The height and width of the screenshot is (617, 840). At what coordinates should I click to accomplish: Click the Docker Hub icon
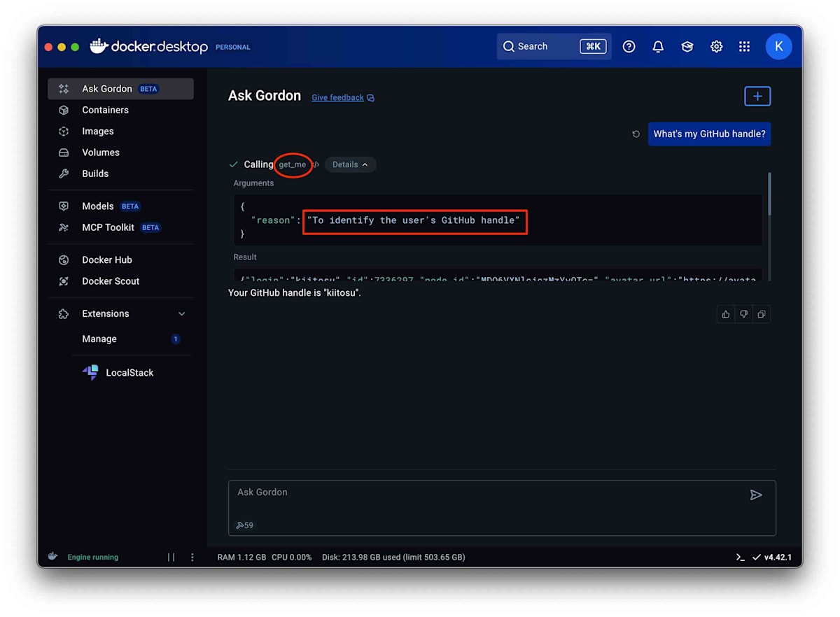[64, 260]
